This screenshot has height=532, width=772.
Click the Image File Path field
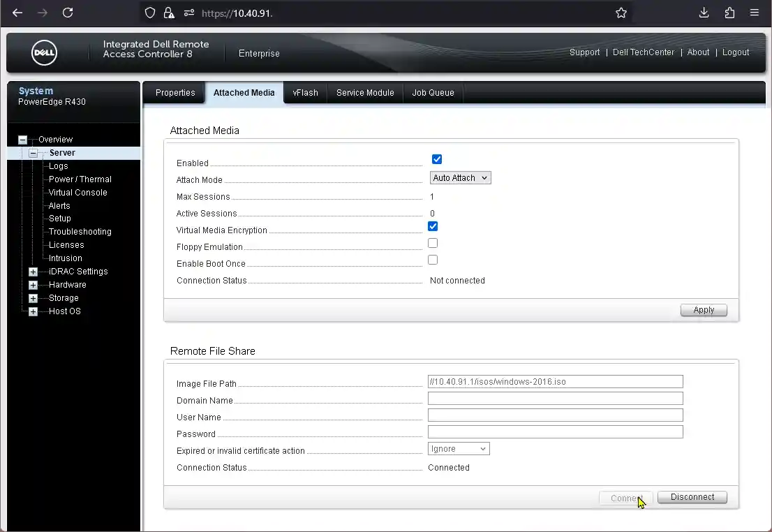(x=556, y=382)
